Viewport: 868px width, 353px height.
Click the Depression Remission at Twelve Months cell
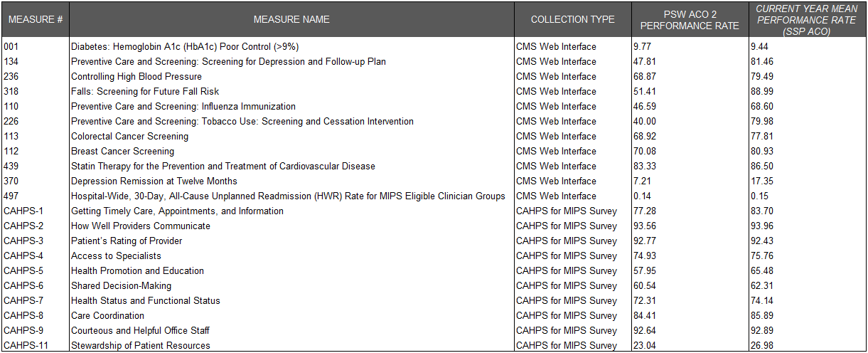[154, 181]
